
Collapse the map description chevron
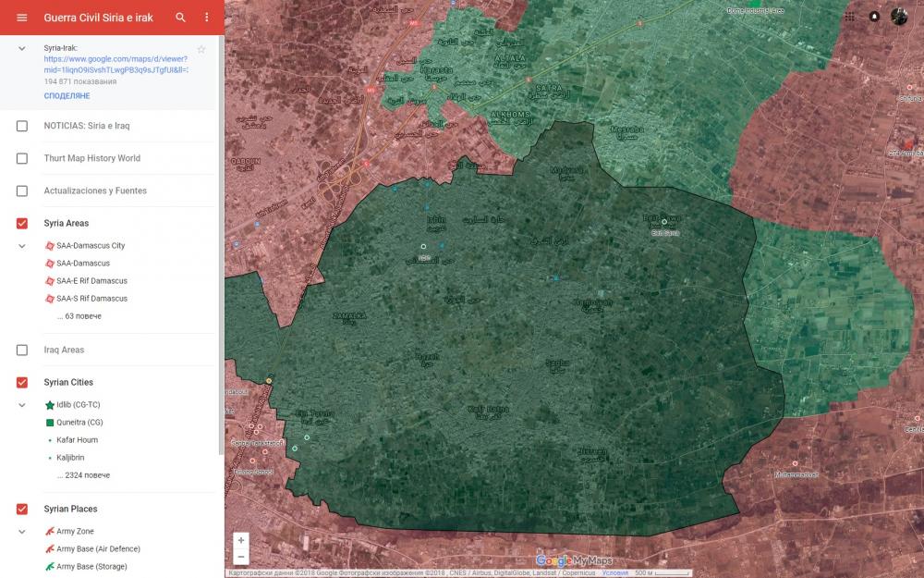point(22,48)
